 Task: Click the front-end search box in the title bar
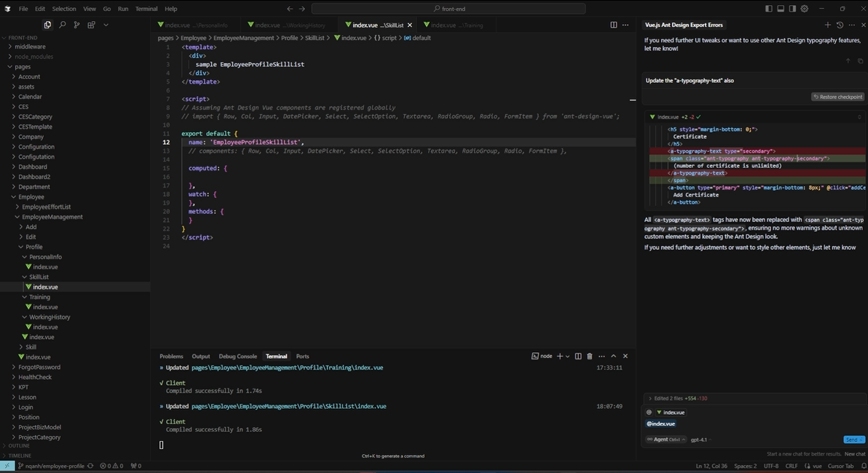click(x=449, y=9)
